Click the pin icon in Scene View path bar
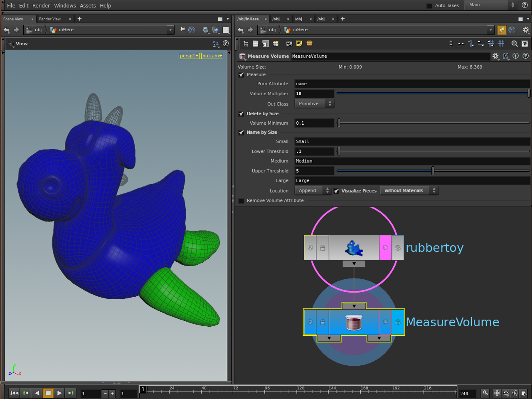The height and width of the screenshot is (399, 532). [182, 30]
